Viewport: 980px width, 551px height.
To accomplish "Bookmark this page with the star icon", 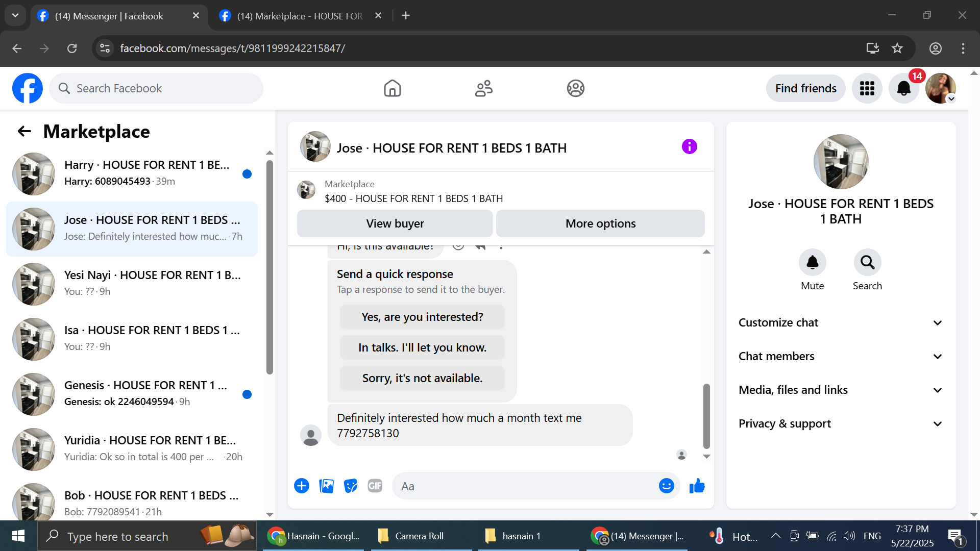I will (x=897, y=48).
